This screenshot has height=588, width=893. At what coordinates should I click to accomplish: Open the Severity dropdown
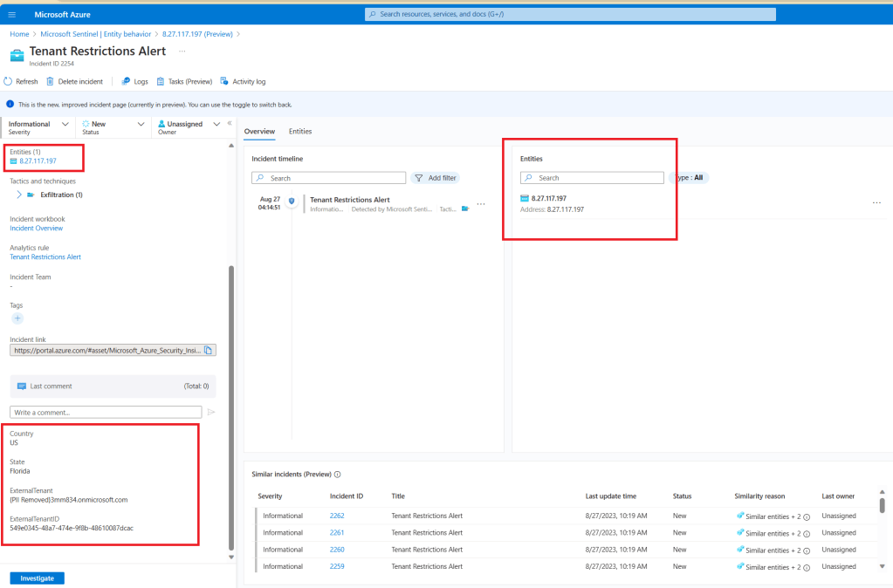65,125
